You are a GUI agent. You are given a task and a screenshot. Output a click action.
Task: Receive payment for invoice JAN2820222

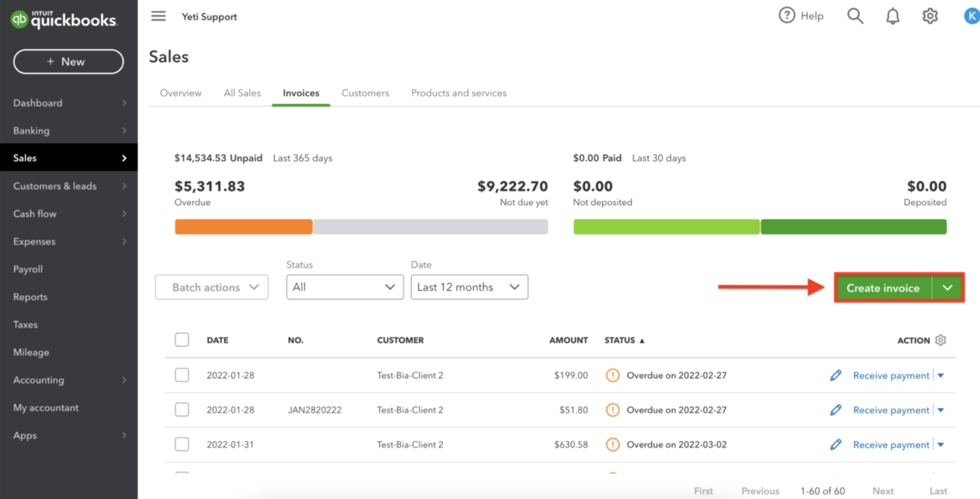point(891,410)
